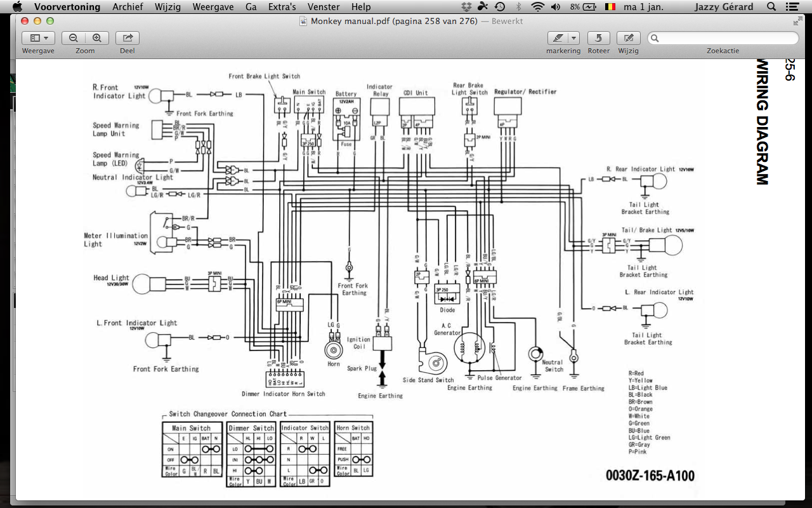Image resolution: width=812 pixels, height=508 pixels.
Task: Toggle the Wijzig edit toolbar
Action: click(x=629, y=38)
